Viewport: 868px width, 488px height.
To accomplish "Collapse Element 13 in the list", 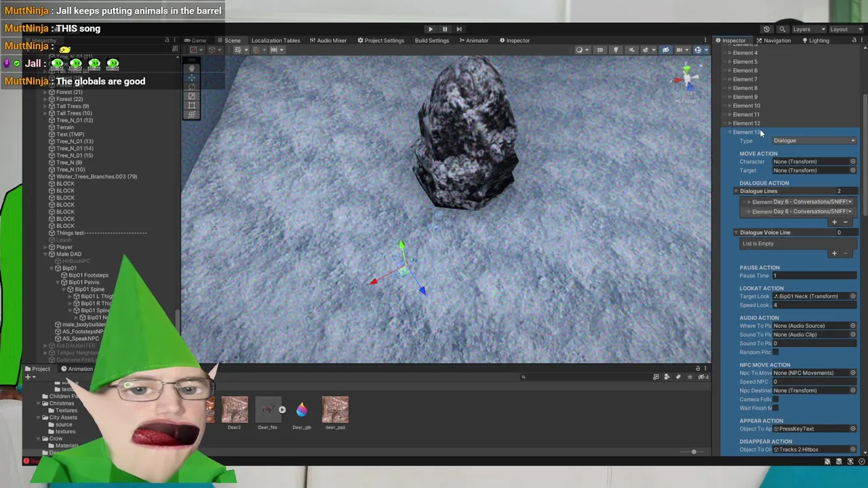I will [730, 132].
